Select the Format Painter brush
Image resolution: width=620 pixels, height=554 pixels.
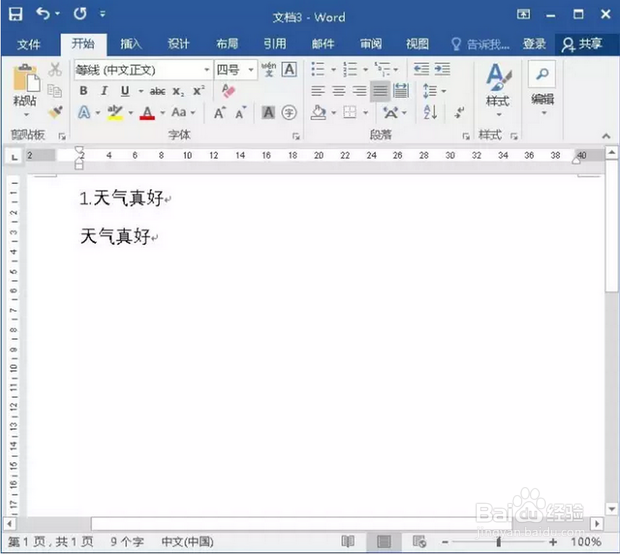(55, 112)
